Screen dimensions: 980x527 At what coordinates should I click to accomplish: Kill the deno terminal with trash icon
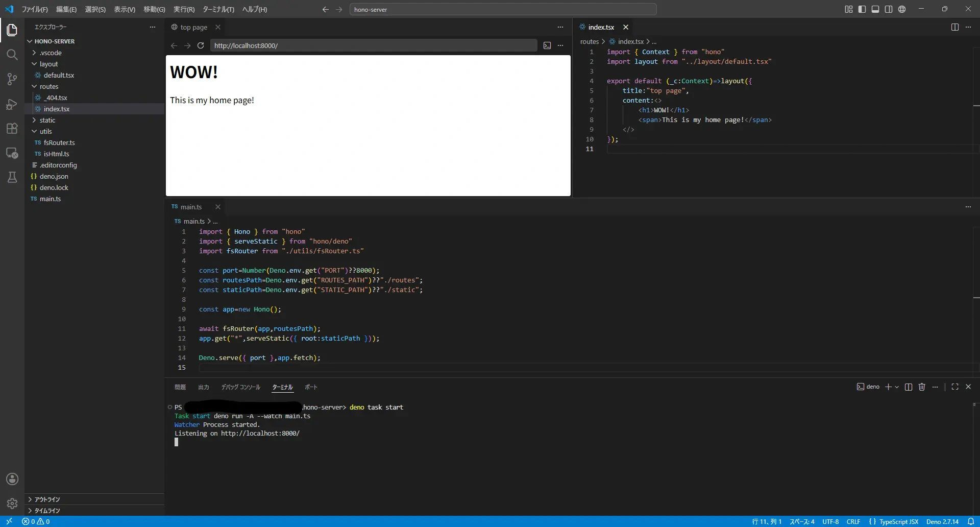(x=922, y=387)
